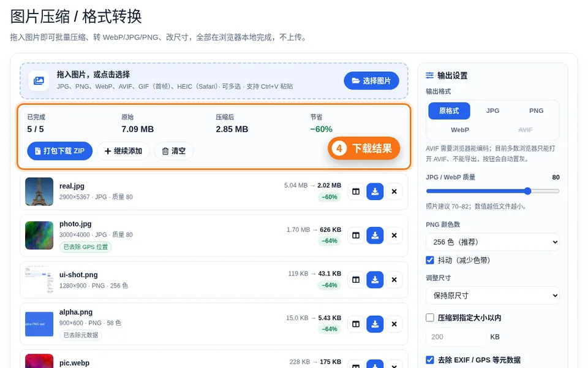Image resolution: width=588 pixels, height=368 pixels.
Task: Enable 压缩到指定大小以内 checkbox
Action: pos(430,318)
